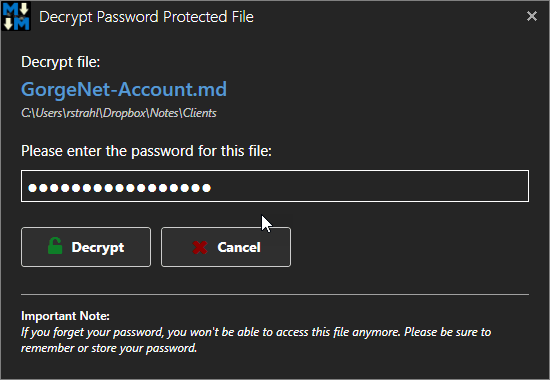The image size is (550, 380).
Task: Click the masked password dots
Action: tap(120, 188)
